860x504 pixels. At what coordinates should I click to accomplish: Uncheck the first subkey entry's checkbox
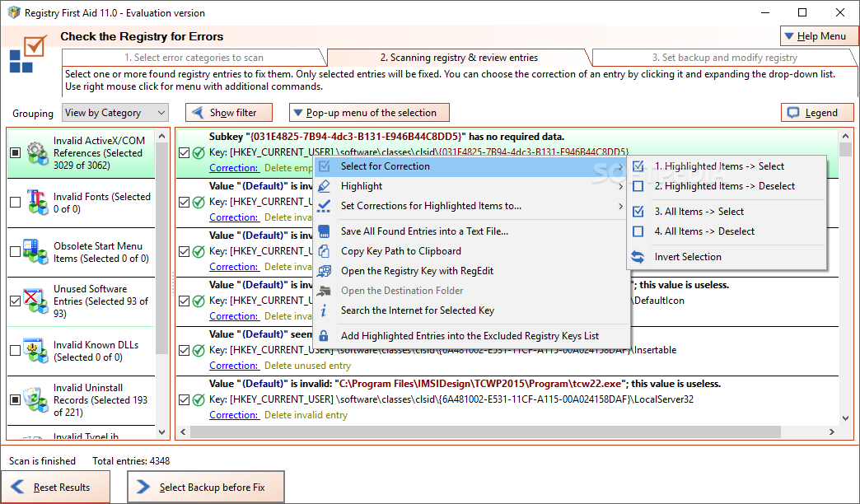pos(185,153)
